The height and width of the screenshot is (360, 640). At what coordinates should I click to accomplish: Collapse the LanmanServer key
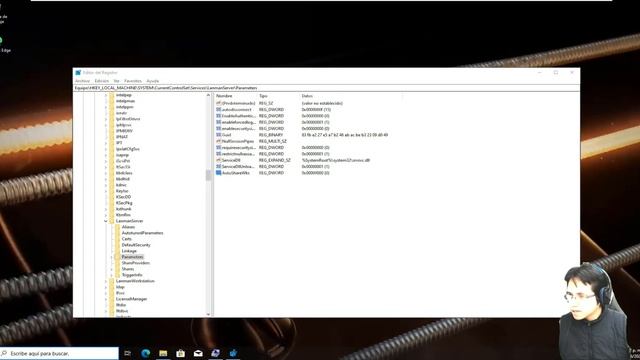point(106,221)
